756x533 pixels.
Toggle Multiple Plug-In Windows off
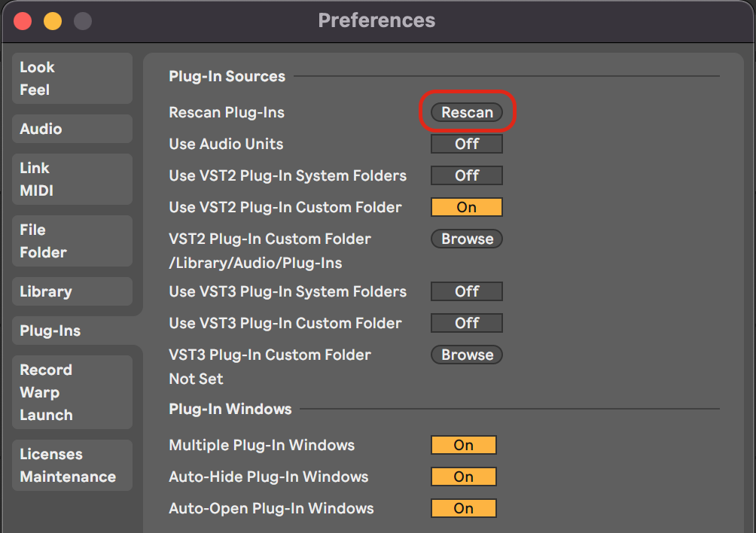point(464,445)
